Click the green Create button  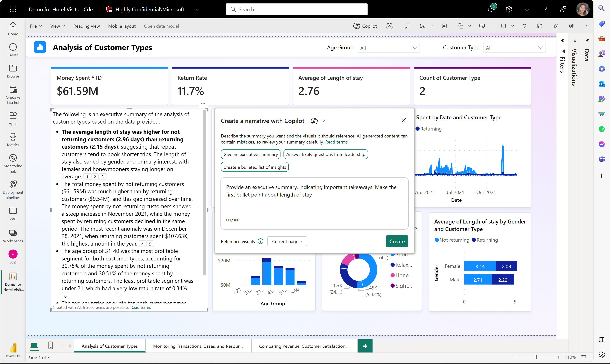point(397,241)
